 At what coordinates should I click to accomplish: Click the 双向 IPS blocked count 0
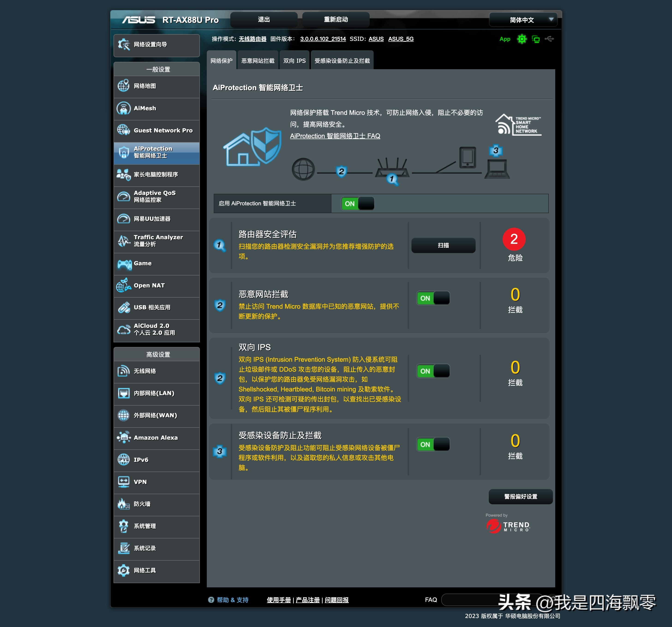[x=515, y=367]
